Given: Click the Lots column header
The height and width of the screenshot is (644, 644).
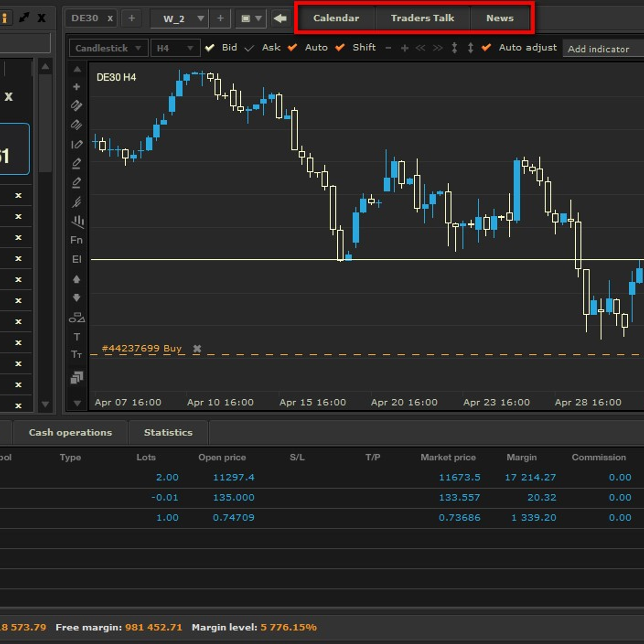Looking at the screenshot, I should (146, 457).
